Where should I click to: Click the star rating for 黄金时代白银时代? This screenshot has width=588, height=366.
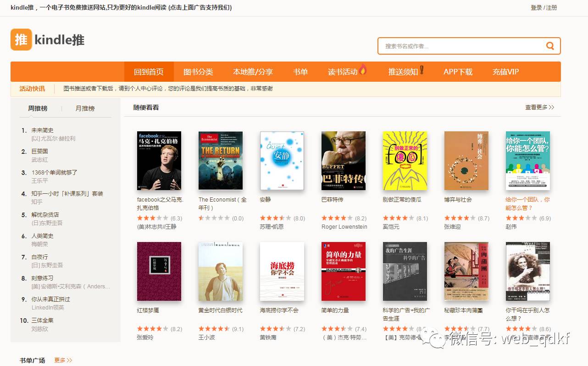point(214,329)
